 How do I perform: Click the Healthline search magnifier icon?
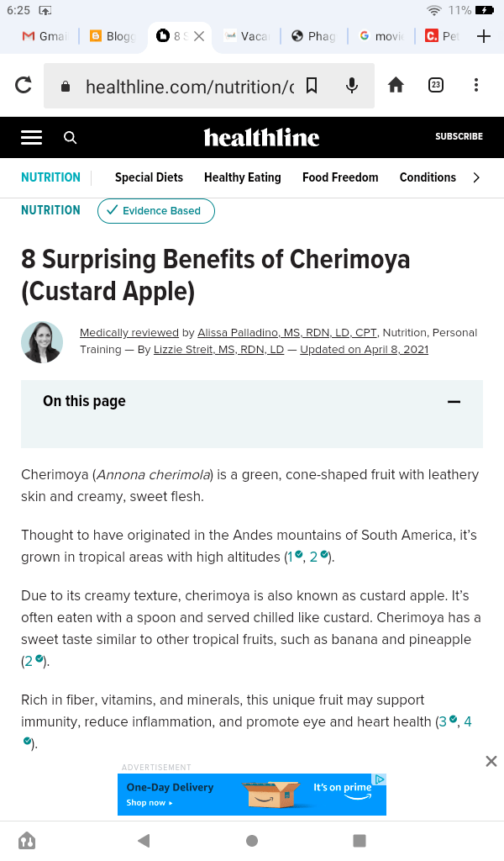click(71, 137)
